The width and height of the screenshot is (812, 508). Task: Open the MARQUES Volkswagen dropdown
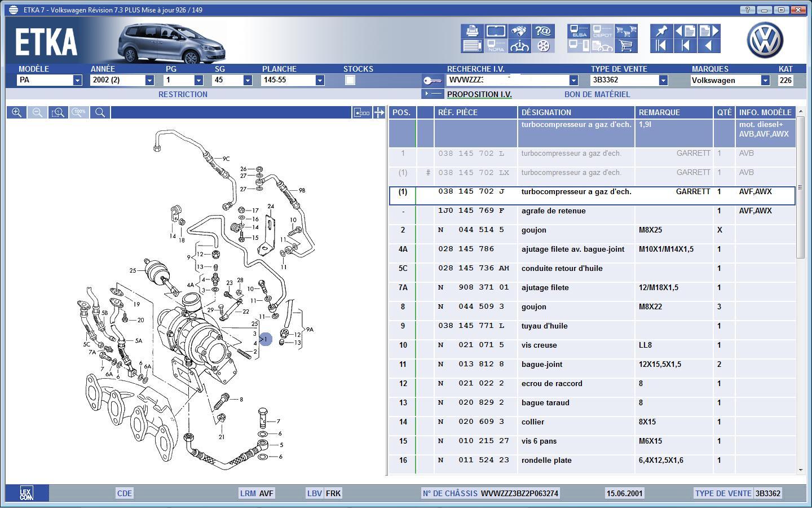[765, 80]
